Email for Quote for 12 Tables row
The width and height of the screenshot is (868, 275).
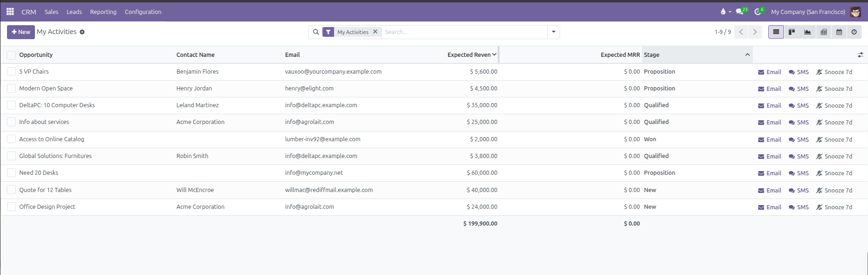pyautogui.click(x=770, y=191)
